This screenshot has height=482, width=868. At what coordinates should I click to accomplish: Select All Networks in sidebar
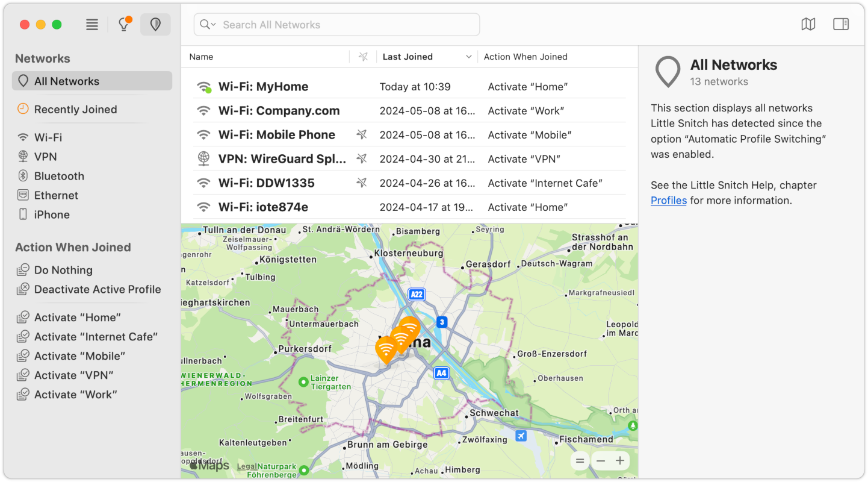coord(92,81)
